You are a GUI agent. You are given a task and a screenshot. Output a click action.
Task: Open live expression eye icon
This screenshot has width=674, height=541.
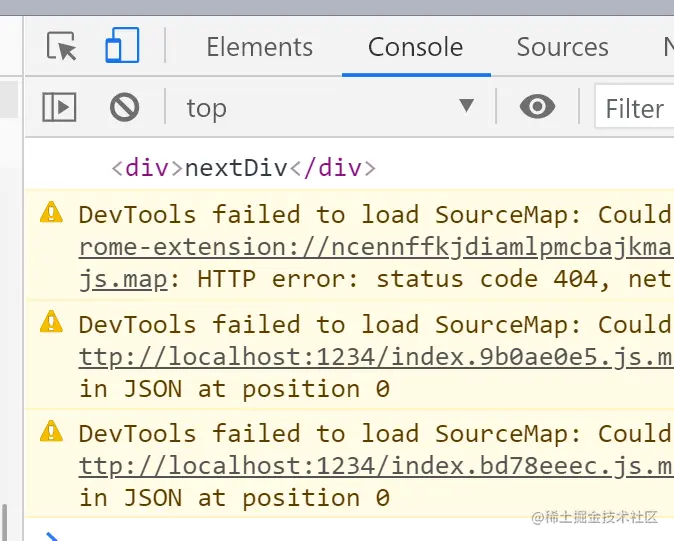pyautogui.click(x=537, y=107)
